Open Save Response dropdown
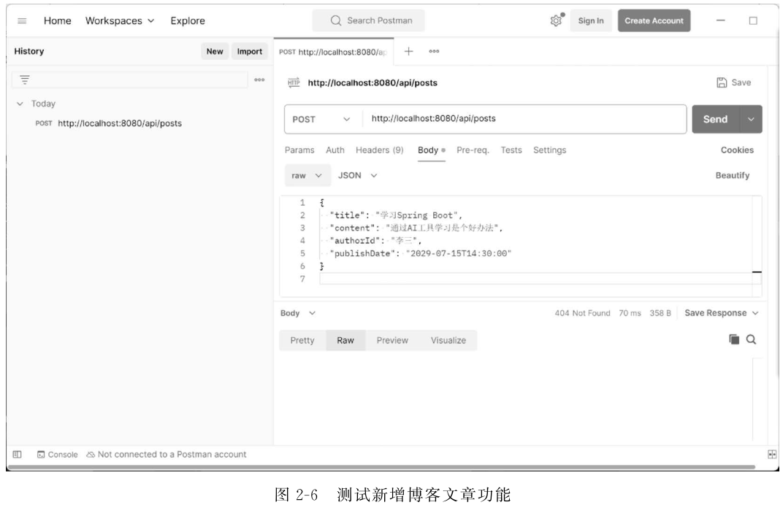Screen dimensions: 783x532 721,313
